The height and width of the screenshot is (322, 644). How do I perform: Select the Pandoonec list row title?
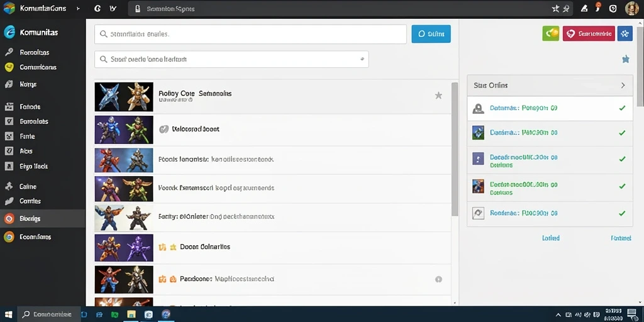coord(226,279)
